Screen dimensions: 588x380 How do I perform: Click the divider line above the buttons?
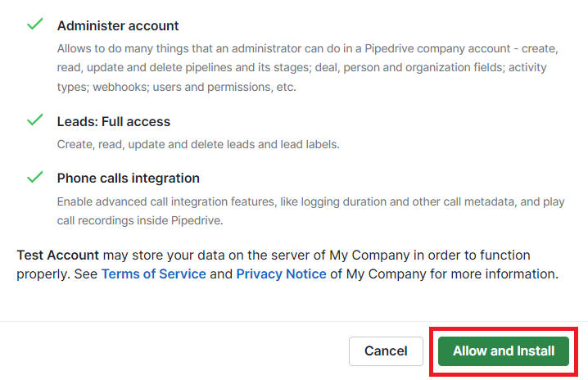[294, 322]
